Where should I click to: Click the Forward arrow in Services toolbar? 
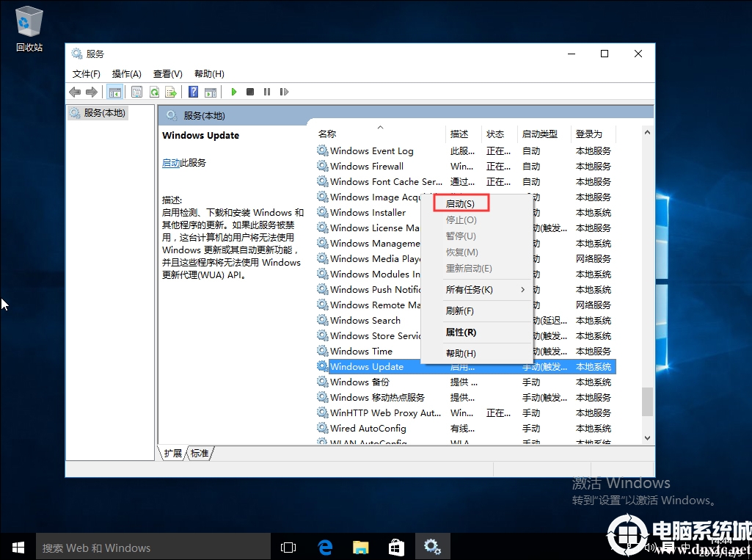92,92
